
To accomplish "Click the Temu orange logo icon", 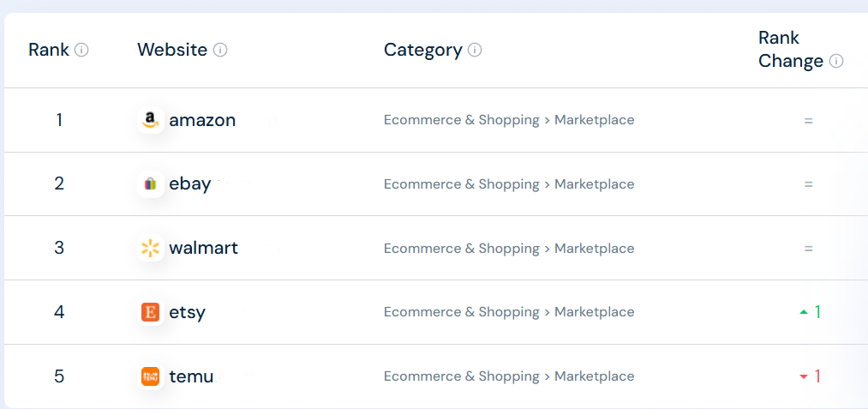I will (x=151, y=376).
